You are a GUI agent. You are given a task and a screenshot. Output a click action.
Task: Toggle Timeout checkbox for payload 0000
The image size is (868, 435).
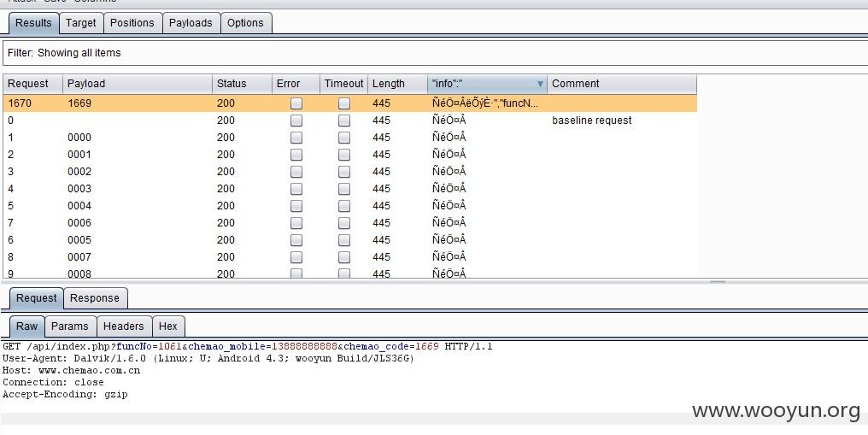click(344, 138)
